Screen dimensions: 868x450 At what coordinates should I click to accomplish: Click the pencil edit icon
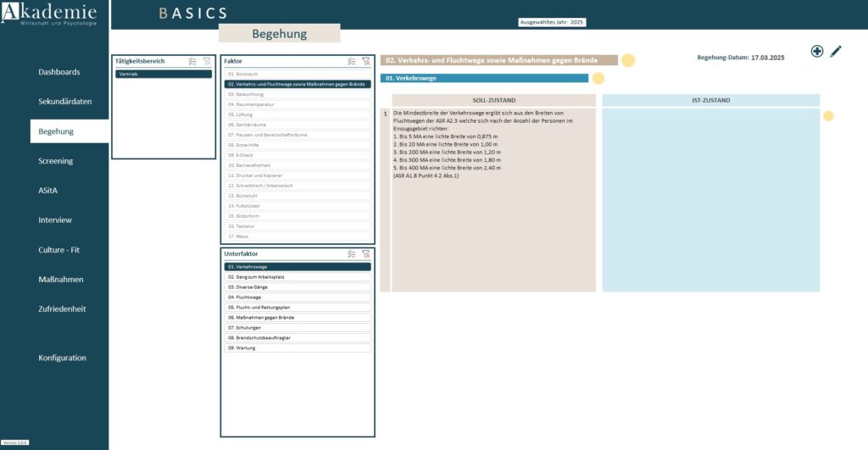click(836, 51)
